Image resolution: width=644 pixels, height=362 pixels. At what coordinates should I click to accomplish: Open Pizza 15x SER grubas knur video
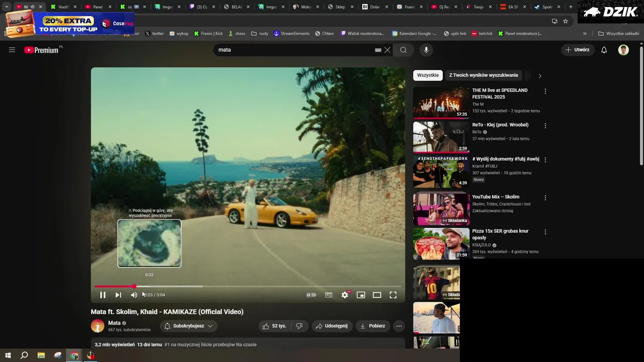(441, 243)
